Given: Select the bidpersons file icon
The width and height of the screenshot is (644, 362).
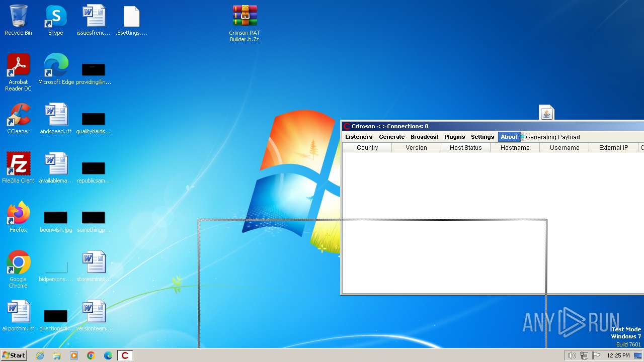Looking at the screenshot, I should (56, 270).
